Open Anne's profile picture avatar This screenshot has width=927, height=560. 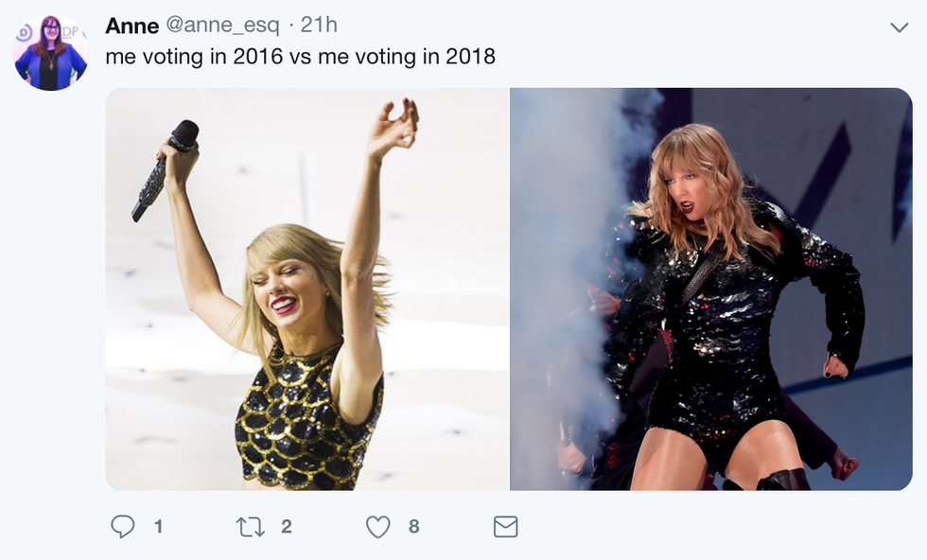[x=50, y=53]
